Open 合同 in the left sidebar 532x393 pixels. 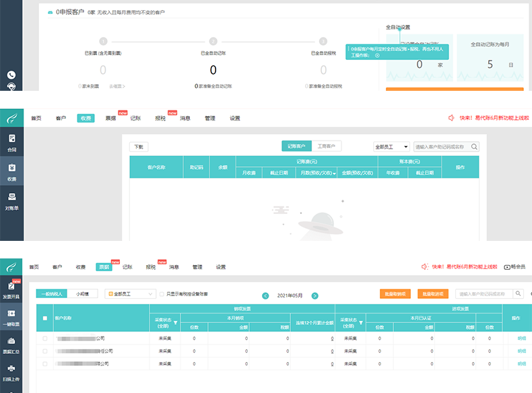coord(11,142)
